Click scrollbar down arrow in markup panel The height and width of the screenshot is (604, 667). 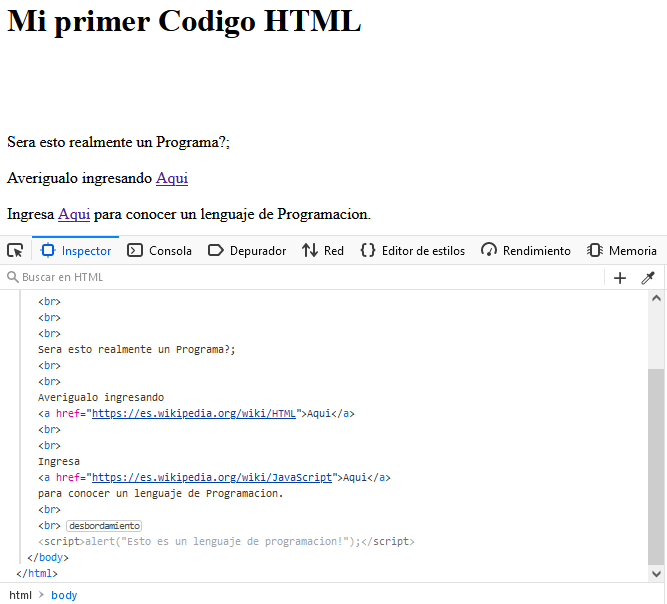coord(656,574)
